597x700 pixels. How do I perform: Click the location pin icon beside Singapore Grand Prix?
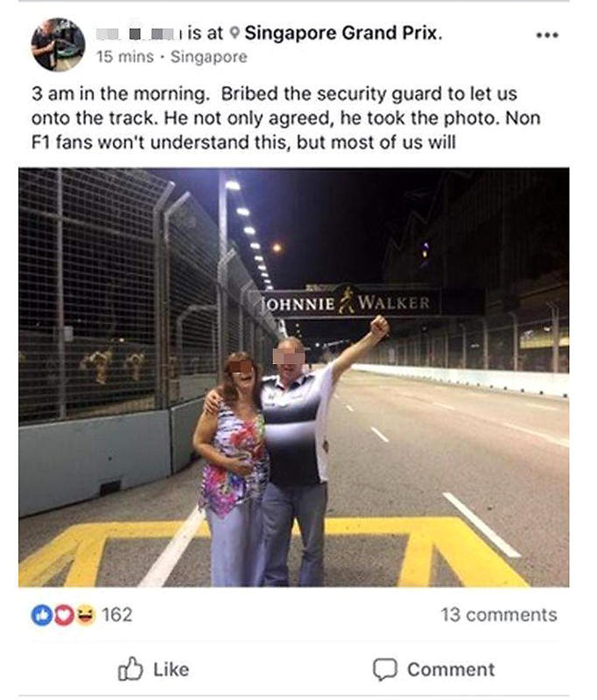pos(235,33)
